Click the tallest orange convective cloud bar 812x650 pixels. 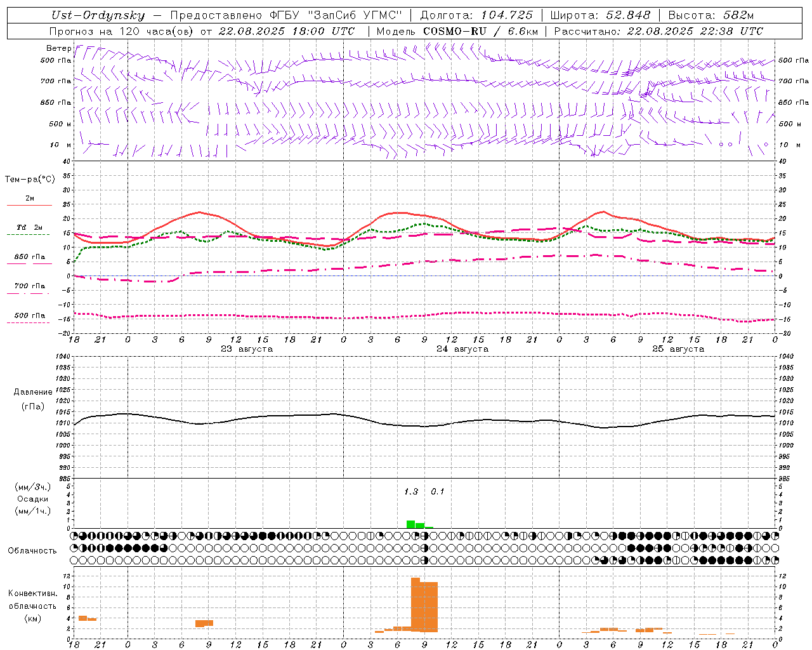(x=416, y=604)
